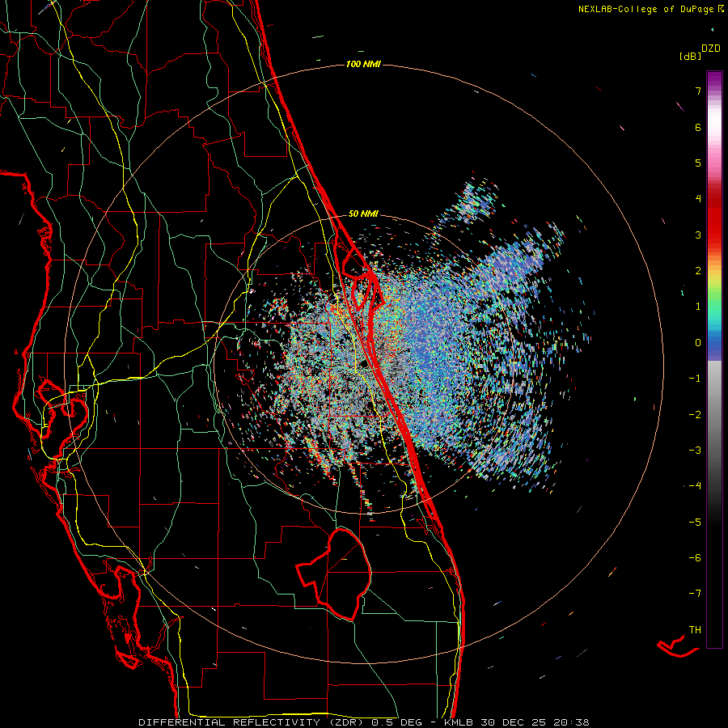Click "DIFFERENTIAL REFLECTIVITY (ZDR)" in the caption

point(253,722)
